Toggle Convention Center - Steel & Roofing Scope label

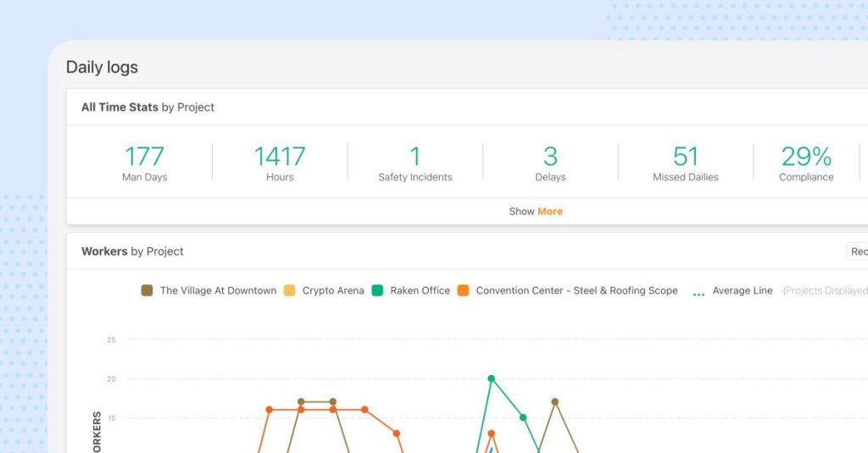coord(576,290)
